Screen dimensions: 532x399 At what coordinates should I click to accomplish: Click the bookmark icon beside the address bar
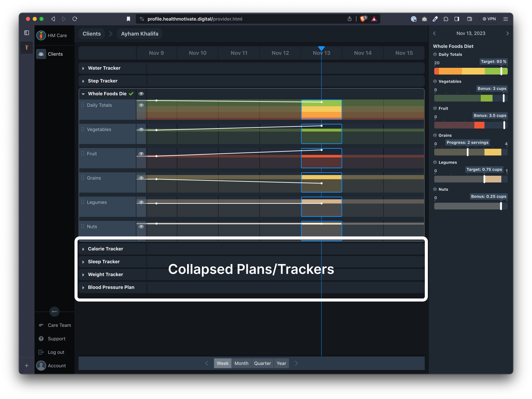(x=128, y=19)
